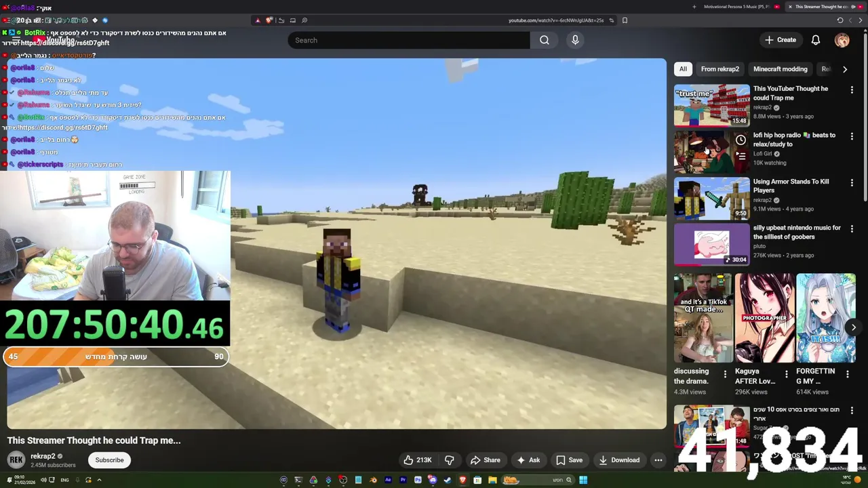Open options for Kaguya AFTER Lov short
The height and width of the screenshot is (488, 868).
pyautogui.click(x=787, y=374)
